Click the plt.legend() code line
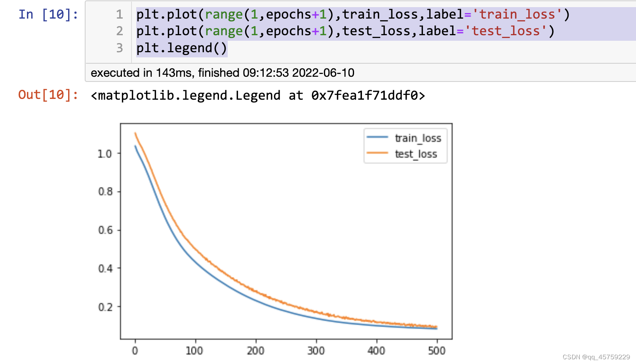This screenshot has width=636, height=364. coord(182,48)
